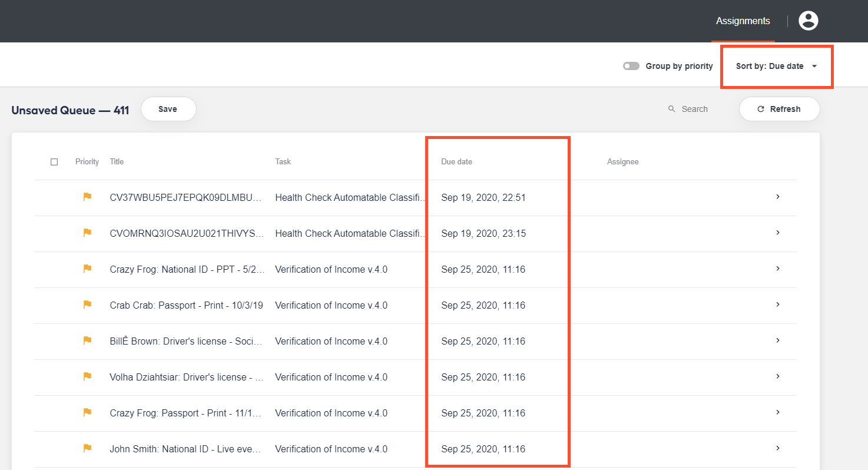Focus the Search input field

(695, 109)
